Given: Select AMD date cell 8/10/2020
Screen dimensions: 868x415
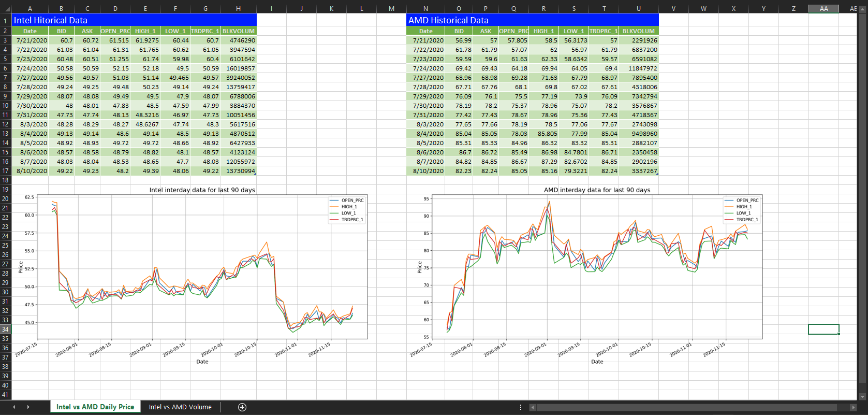Looking at the screenshot, I should [425, 171].
